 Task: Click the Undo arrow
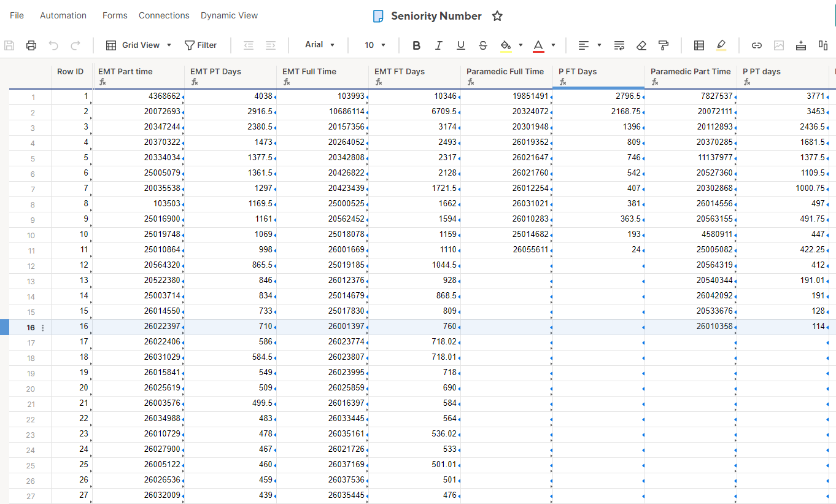pos(53,45)
